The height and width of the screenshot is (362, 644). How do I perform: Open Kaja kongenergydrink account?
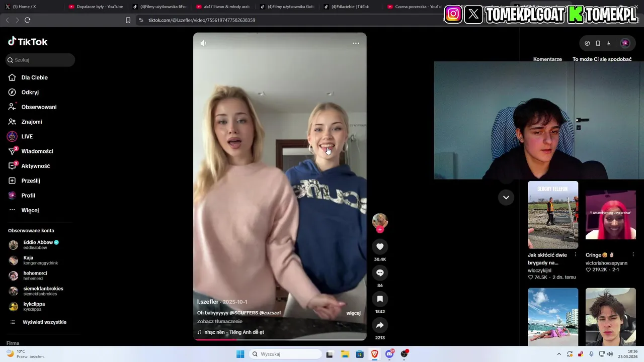tap(33, 260)
